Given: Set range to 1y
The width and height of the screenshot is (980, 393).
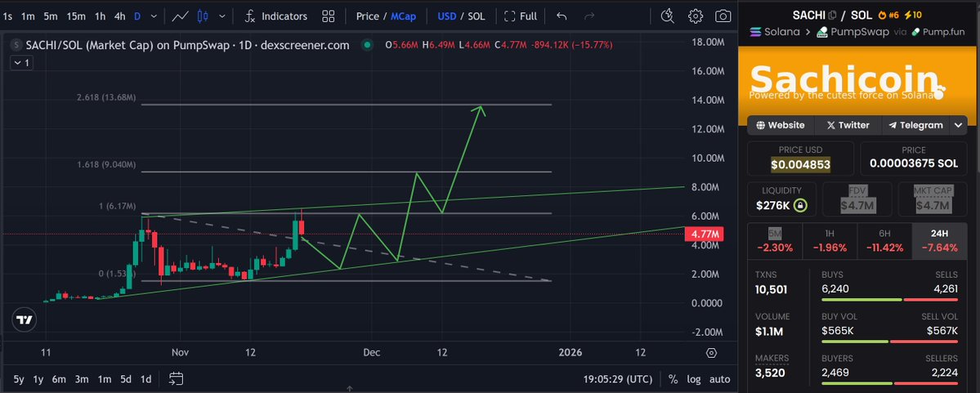Looking at the screenshot, I should 38,378.
